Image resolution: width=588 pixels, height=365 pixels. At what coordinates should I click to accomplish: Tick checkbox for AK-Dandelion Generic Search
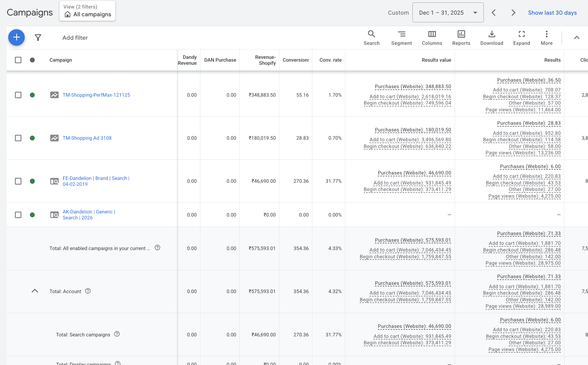(18, 215)
